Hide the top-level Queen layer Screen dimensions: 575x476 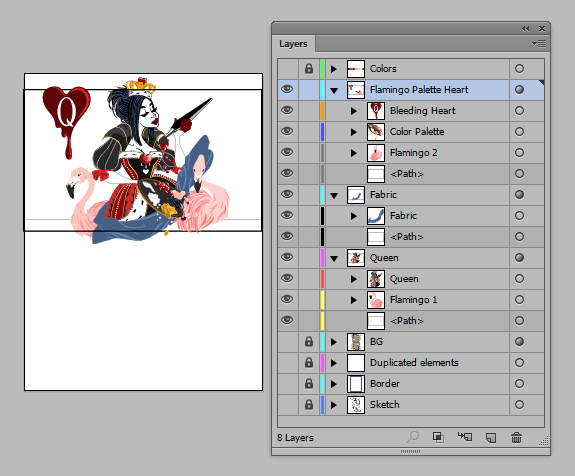pyautogui.click(x=287, y=257)
